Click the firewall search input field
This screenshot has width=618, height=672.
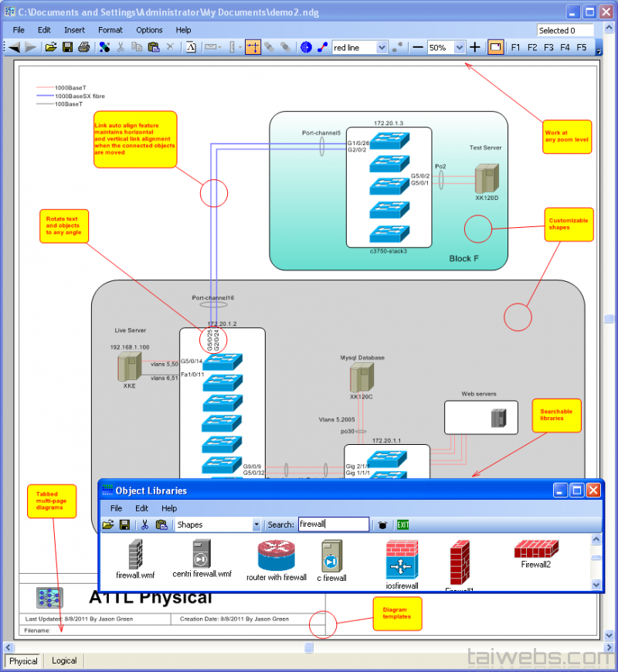[333, 524]
